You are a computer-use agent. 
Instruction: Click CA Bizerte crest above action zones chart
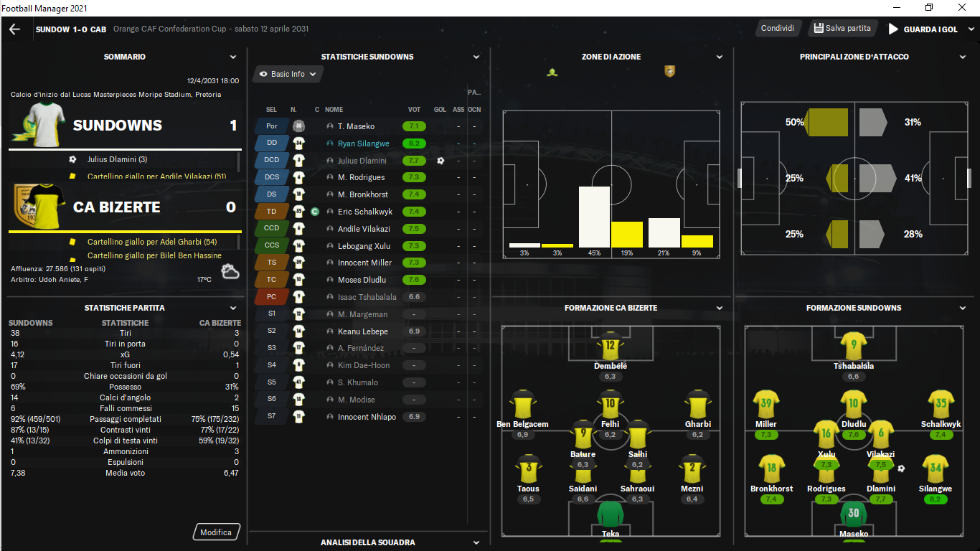click(669, 72)
